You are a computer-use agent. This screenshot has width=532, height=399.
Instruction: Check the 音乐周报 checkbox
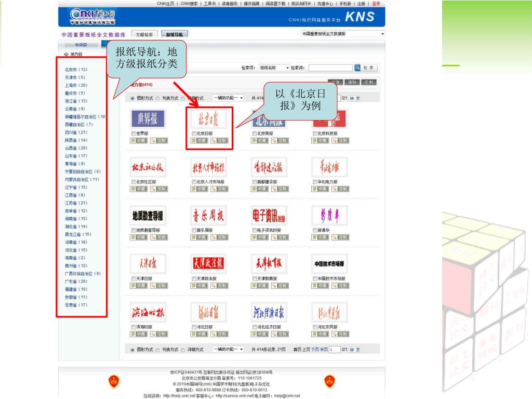coord(194,230)
